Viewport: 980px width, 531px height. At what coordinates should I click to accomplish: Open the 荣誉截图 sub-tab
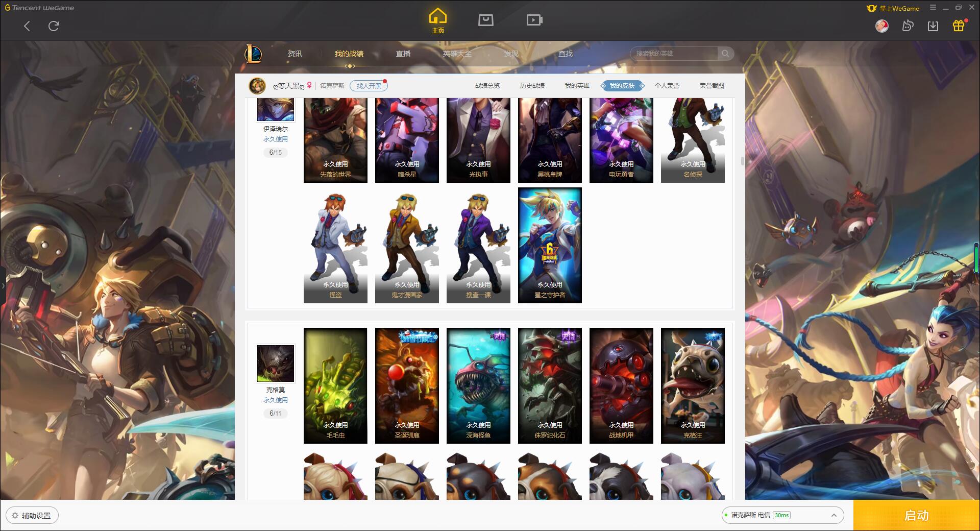click(712, 86)
